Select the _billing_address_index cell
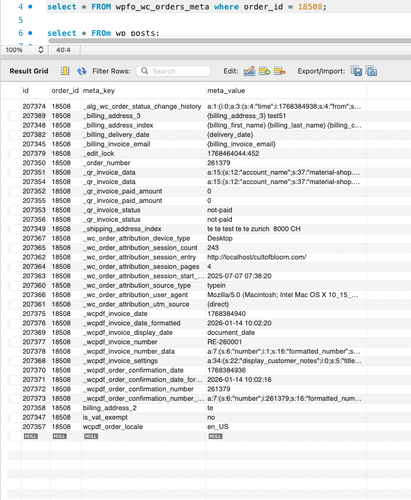This screenshot has height=500, width=411. point(143,125)
